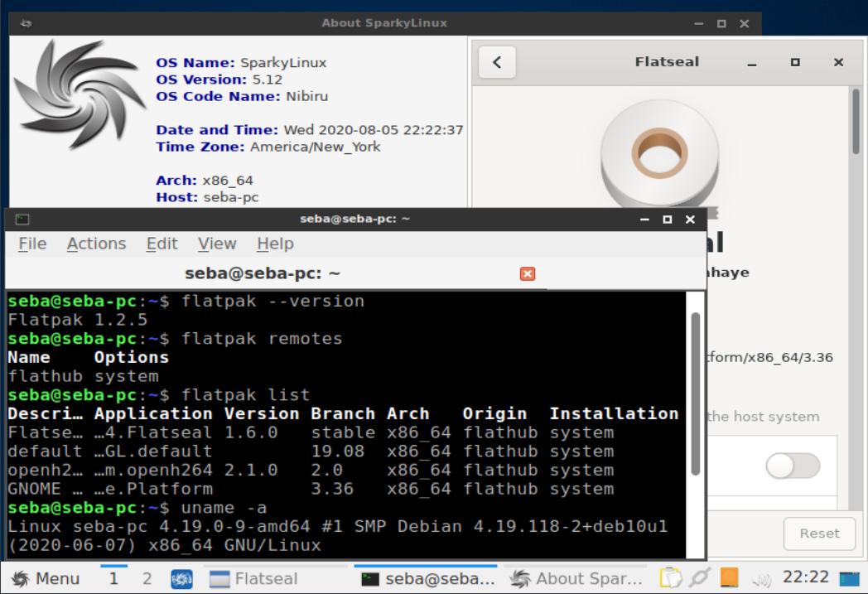Click the 'the host system' text in Flatseal

(764, 417)
